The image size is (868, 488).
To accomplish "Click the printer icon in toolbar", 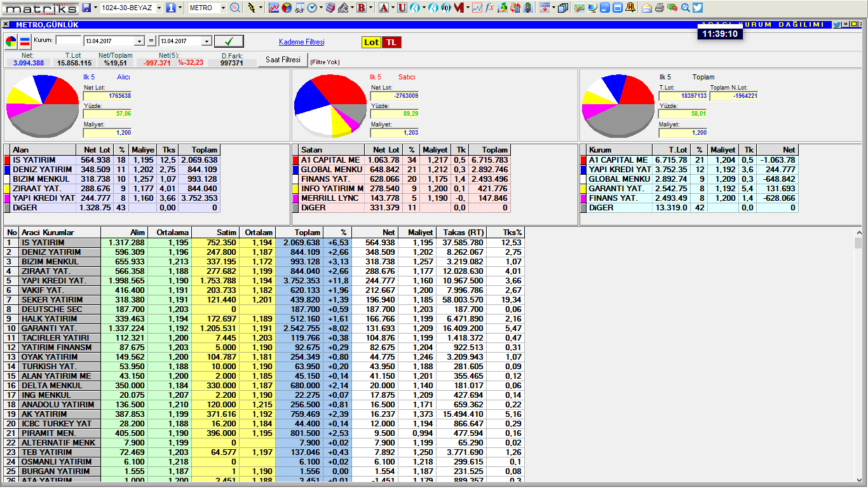I will point(660,8).
